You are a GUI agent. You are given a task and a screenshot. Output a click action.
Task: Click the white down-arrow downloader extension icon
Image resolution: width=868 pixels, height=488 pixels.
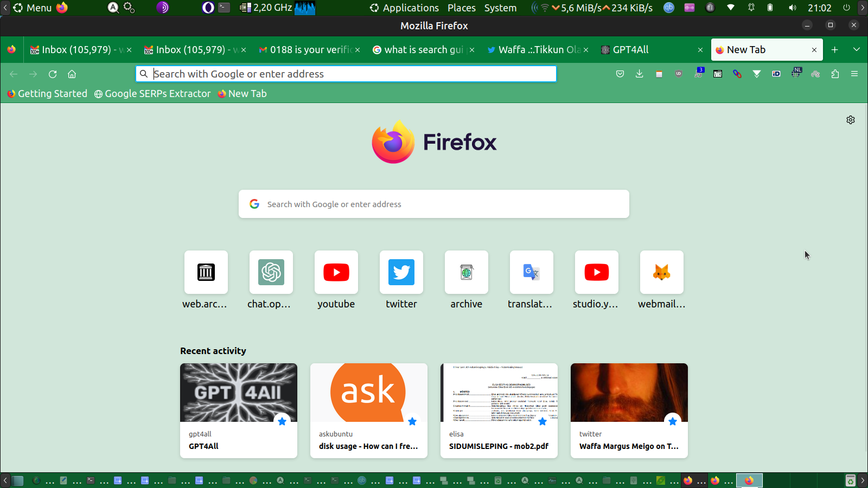[757, 74]
